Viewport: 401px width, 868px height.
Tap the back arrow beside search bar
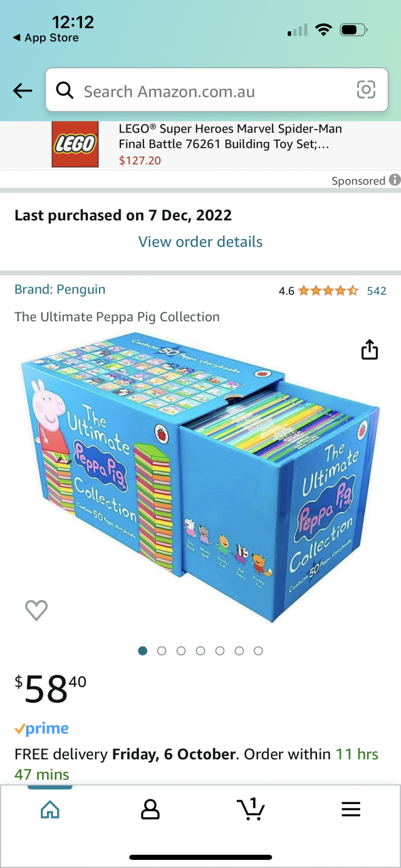click(23, 91)
